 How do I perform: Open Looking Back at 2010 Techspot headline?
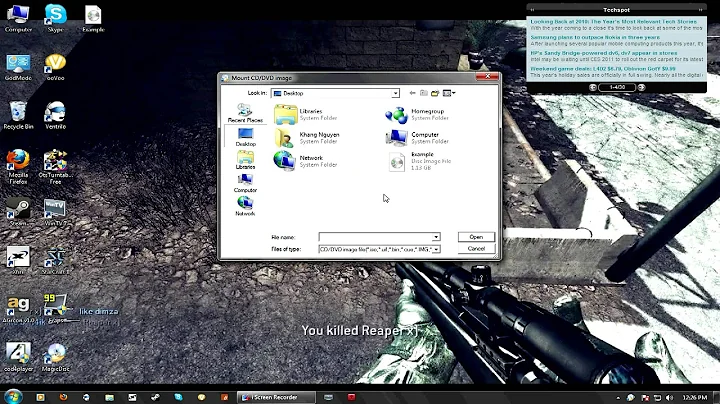point(613,22)
